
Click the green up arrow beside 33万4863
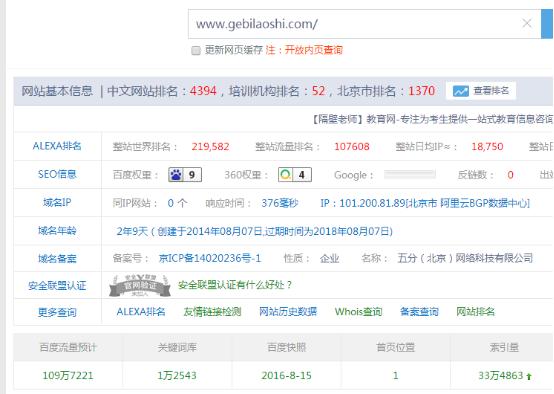pos(529,376)
